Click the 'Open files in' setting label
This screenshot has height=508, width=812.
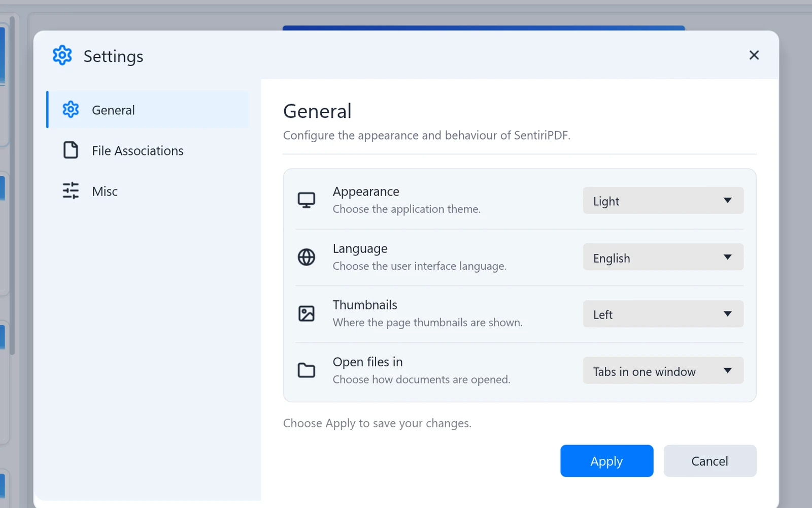pyautogui.click(x=367, y=362)
